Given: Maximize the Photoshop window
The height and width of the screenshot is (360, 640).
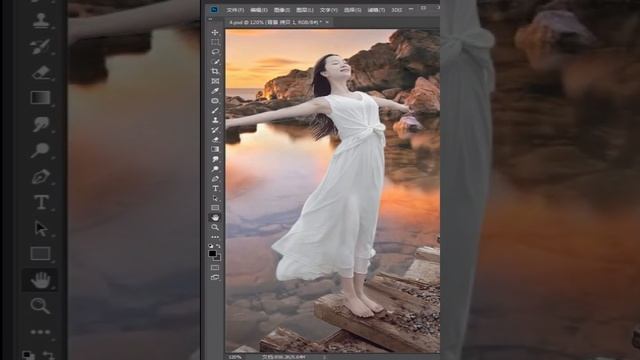Looking at the screenshot, I should pyautogui.click(x=424, y=8).
